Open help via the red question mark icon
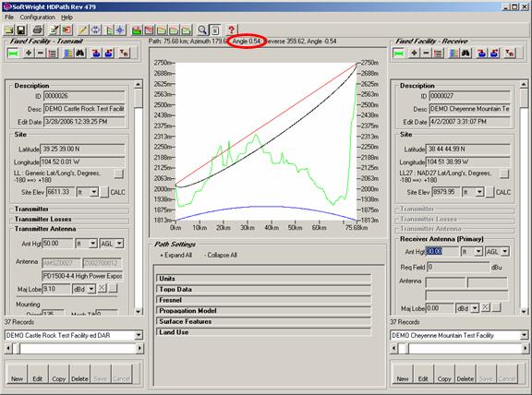 click(x=231, y=30)
